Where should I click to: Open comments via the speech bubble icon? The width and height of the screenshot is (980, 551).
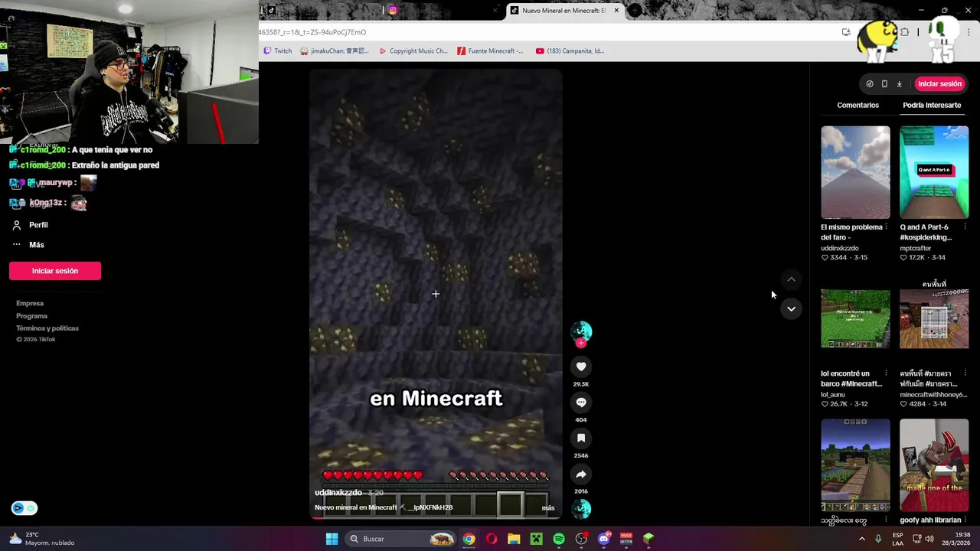pyautogui.click(x=581, y=403)
